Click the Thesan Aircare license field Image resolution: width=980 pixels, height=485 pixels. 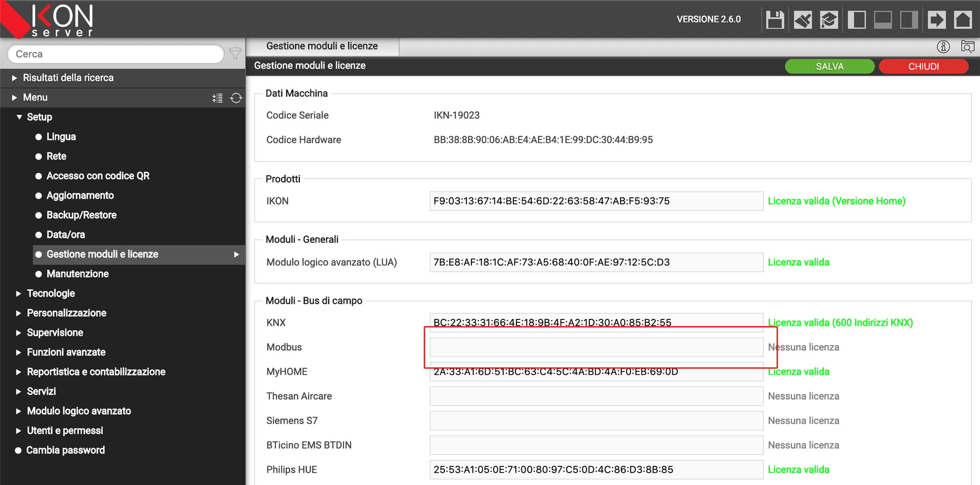click(x=596, y=396)
